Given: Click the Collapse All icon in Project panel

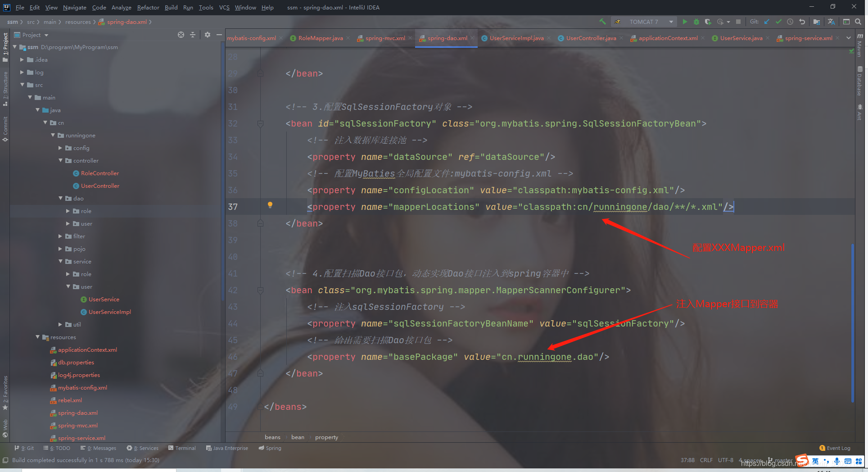Looking at the screenshot, I should point(193,35).
